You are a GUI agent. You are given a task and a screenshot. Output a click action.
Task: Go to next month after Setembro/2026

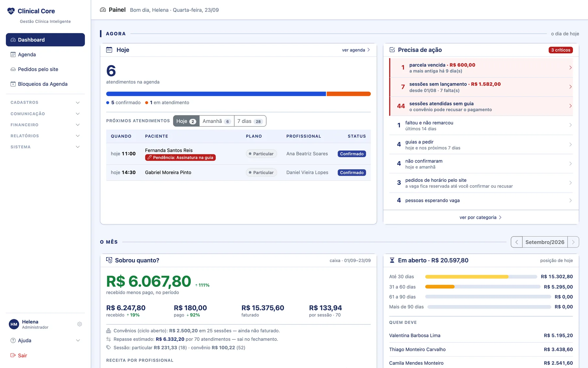pos(573,242)
